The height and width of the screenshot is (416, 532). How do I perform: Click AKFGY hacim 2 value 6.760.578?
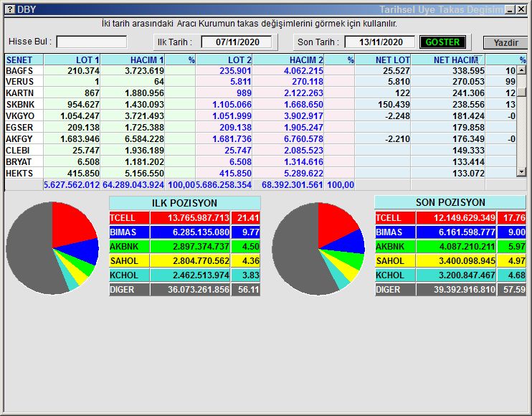[304, 139]
